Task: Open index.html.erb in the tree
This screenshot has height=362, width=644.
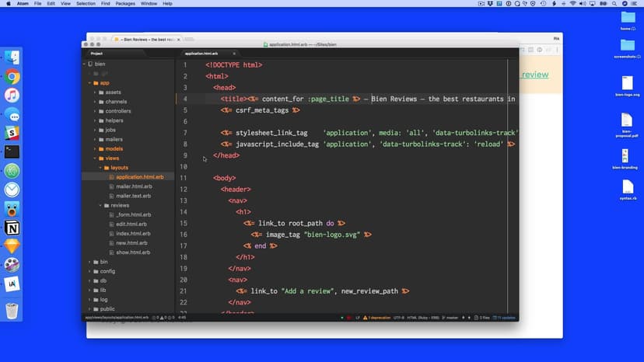Action: coord(133,233)
